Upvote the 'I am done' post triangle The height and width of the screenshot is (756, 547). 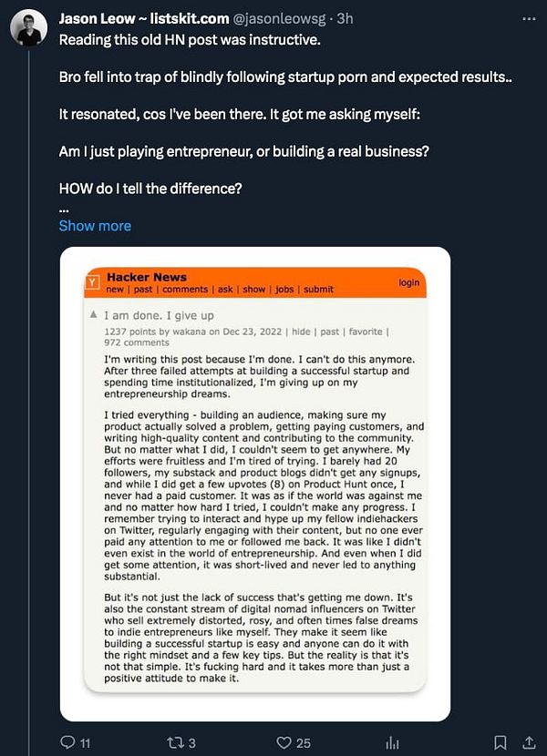pyautogui.click(x=94, y=315)
